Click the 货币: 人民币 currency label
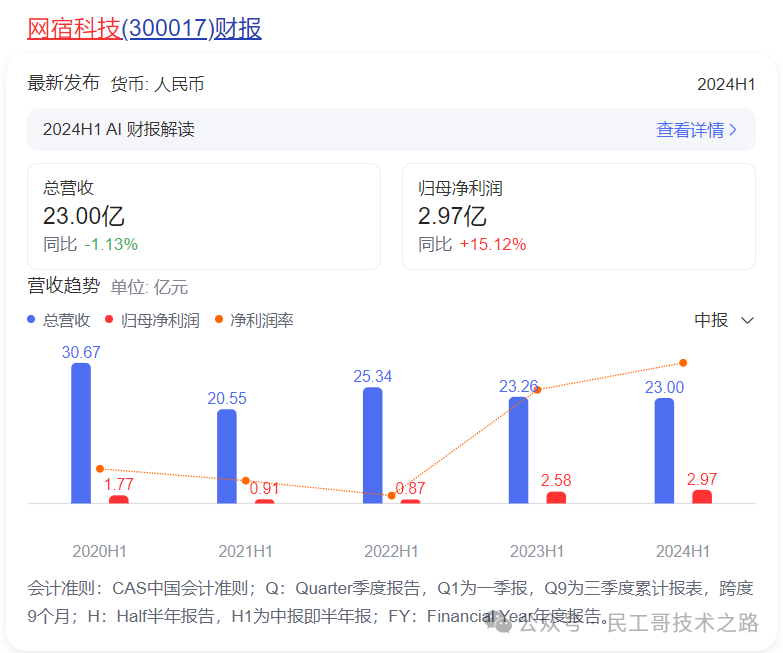This screenshot has height=653, width=783. 157,84
